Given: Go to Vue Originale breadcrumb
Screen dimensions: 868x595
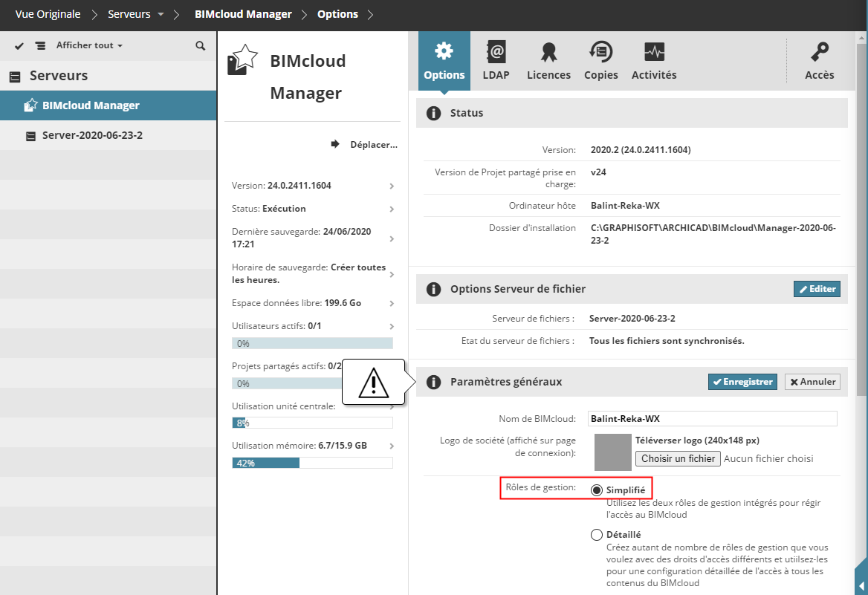Looking at the screenshot, I should click(48, 14).
